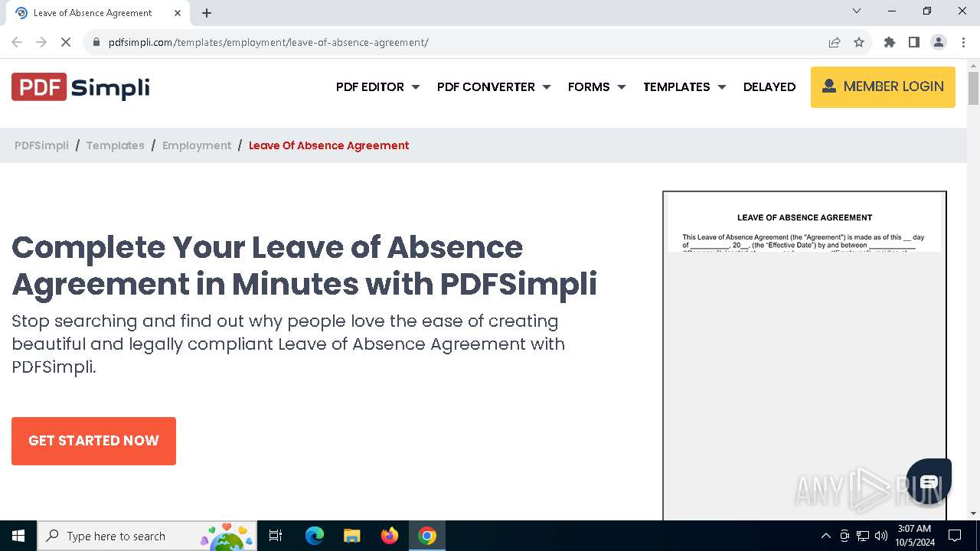Go to PDFSimpli breadcrumb link
This screenshot has width=980, height=551.
[x=41, y=145]
